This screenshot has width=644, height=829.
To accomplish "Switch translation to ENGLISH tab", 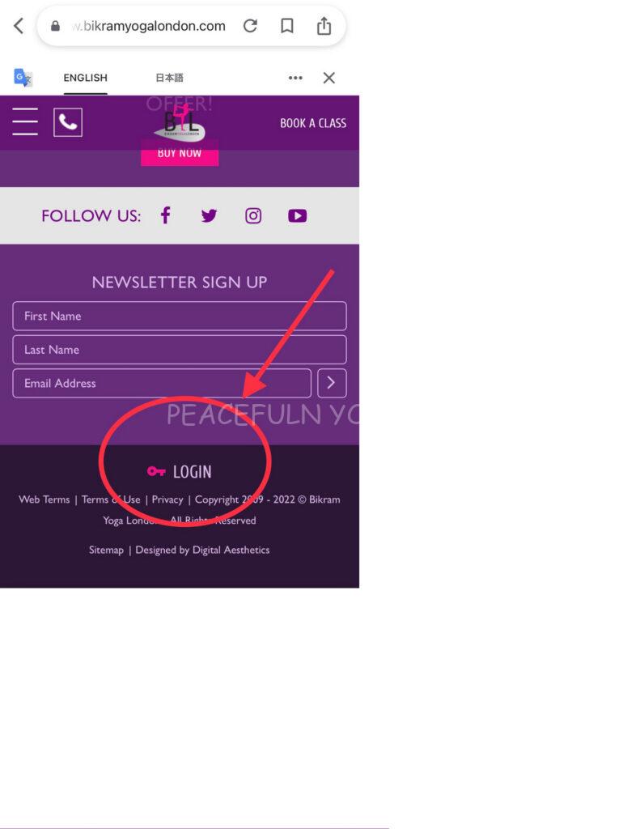I will pyautogui.click(x=86, y=78).
